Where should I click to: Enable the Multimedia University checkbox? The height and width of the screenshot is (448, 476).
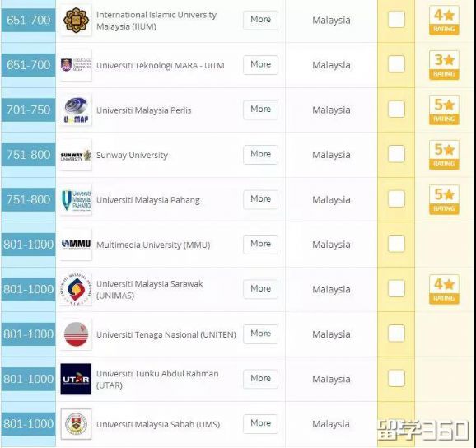tap(396, 244)
